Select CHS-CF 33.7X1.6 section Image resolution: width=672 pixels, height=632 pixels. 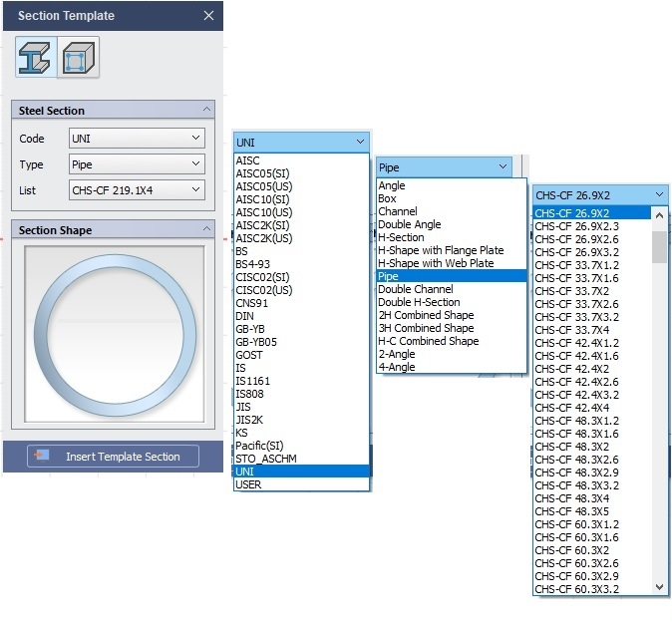(592, 278)
